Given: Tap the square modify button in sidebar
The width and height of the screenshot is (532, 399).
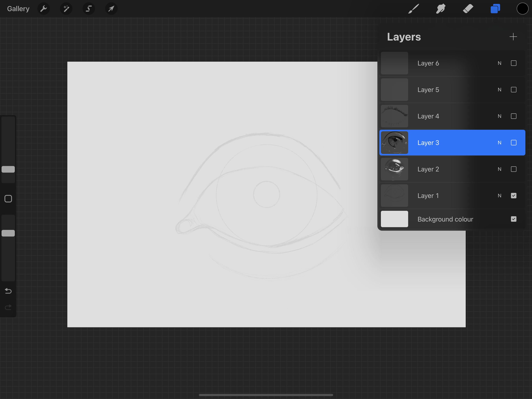Looking at the screenshot, I should click(8, 199).
